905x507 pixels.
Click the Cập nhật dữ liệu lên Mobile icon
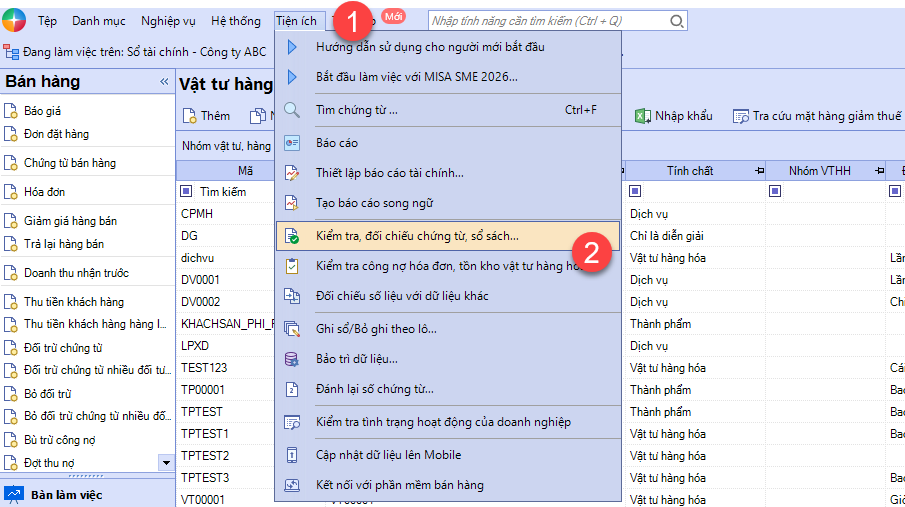pyautogui.click(x=292, y=455)
